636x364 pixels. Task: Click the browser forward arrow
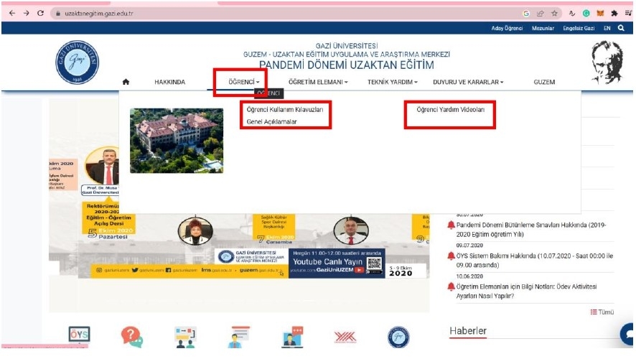(x=27, y=14)
